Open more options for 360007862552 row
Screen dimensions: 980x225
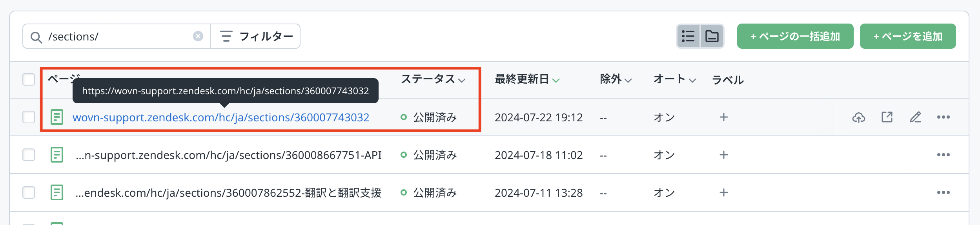(944, 192)
